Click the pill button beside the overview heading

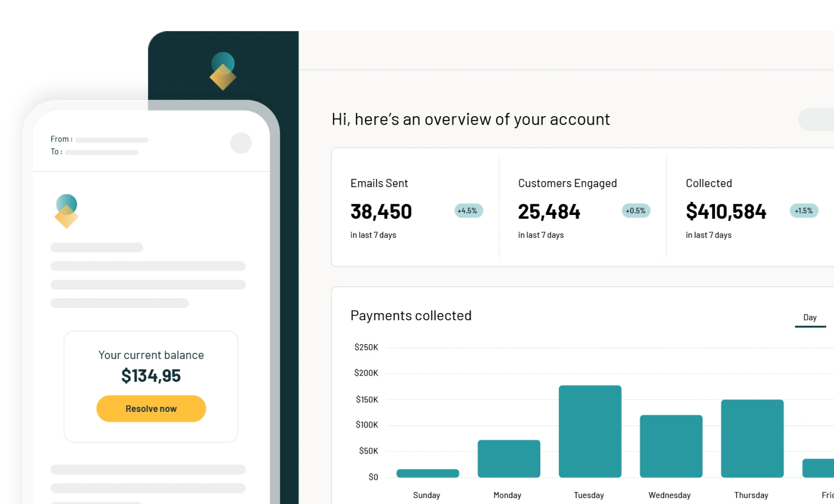pos(816,120)
